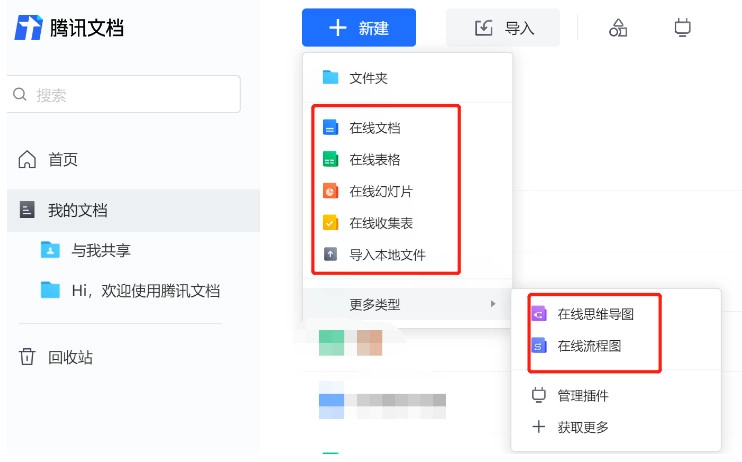Open the 回收站 recycle bin
742x462 pixels.
click(x=70, y=357)
